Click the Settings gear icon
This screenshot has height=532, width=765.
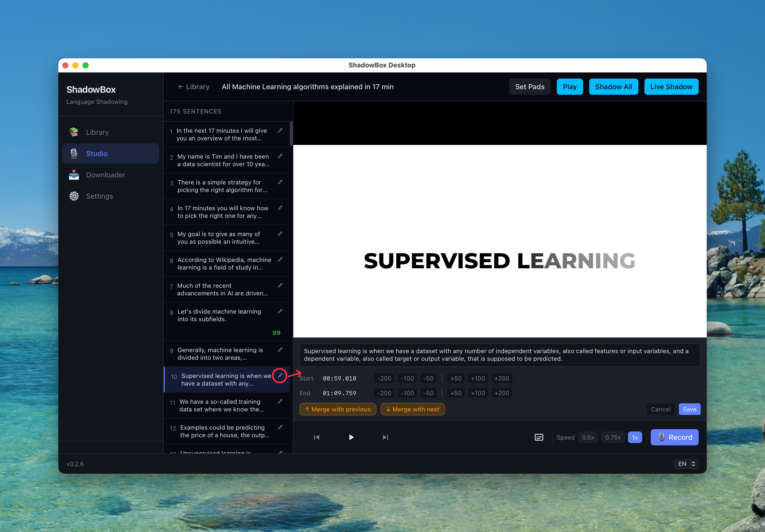point(74,196)
